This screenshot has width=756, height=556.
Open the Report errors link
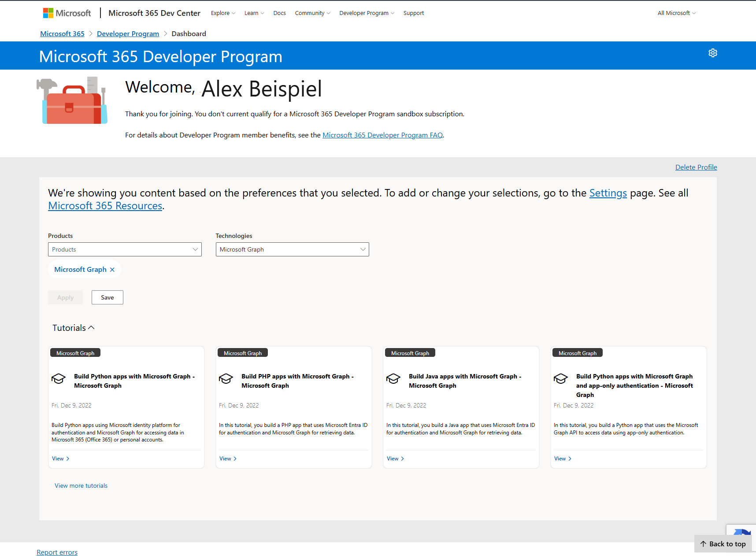(x=57, y=552)
